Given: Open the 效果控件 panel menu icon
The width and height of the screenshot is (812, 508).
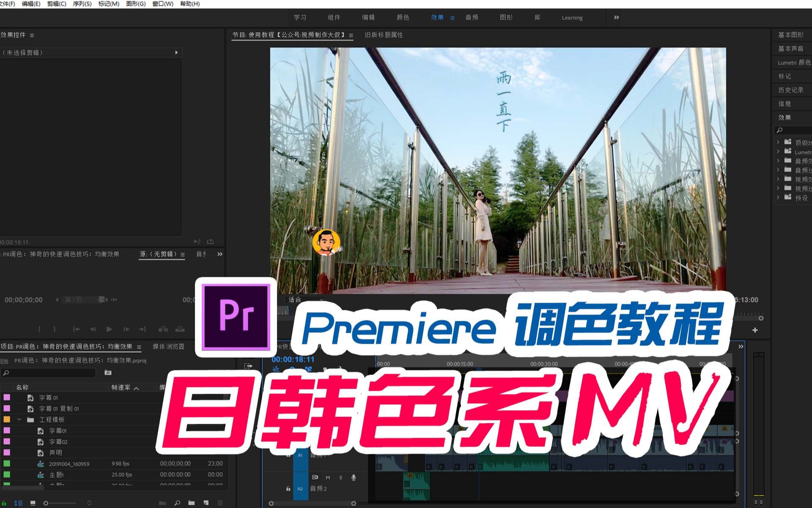Looking at the screenshot, I should click(32, 35).
